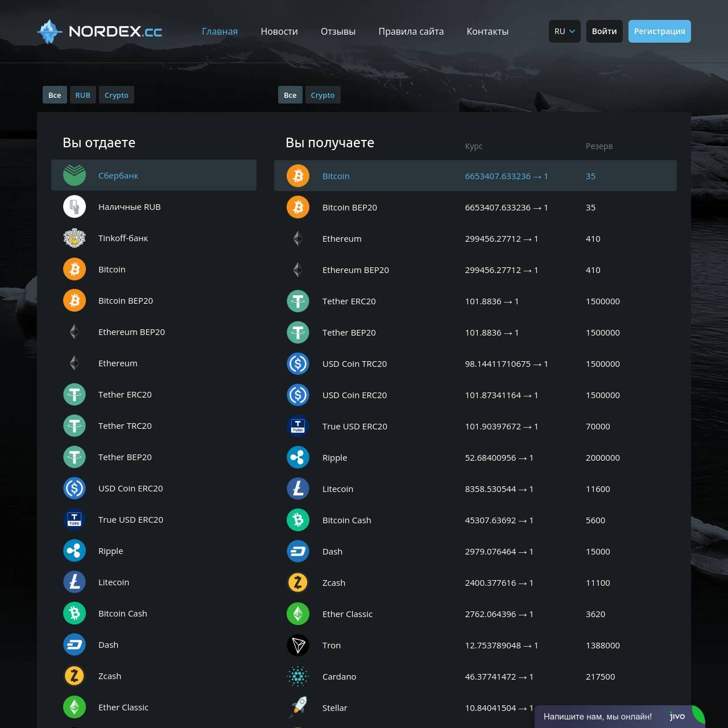The width and height of the screenshot is (728, 728).
Task: Click USD Coin ERC20 label in receive list
Action: tap(354, 395)
